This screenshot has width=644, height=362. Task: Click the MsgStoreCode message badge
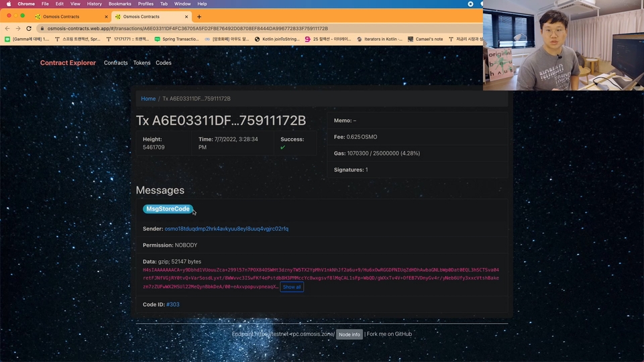(168, 209)
